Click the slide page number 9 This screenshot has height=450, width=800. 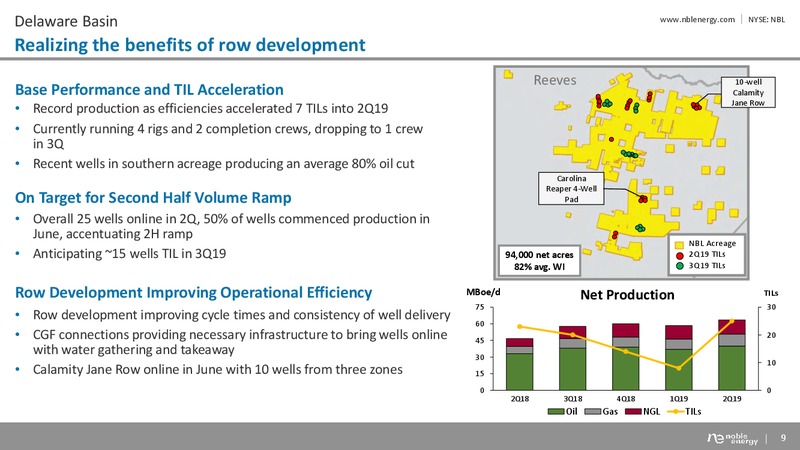pos(783,438)
